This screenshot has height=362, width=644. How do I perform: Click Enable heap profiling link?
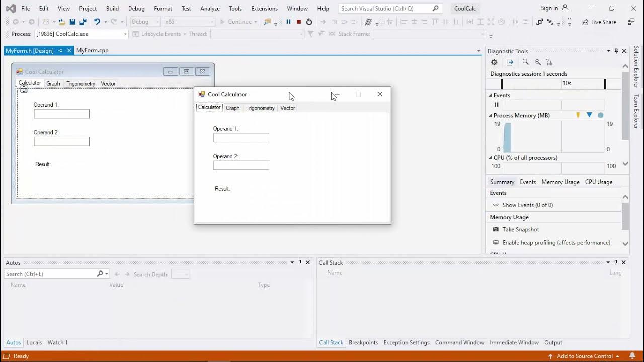[x=556, y=242]
